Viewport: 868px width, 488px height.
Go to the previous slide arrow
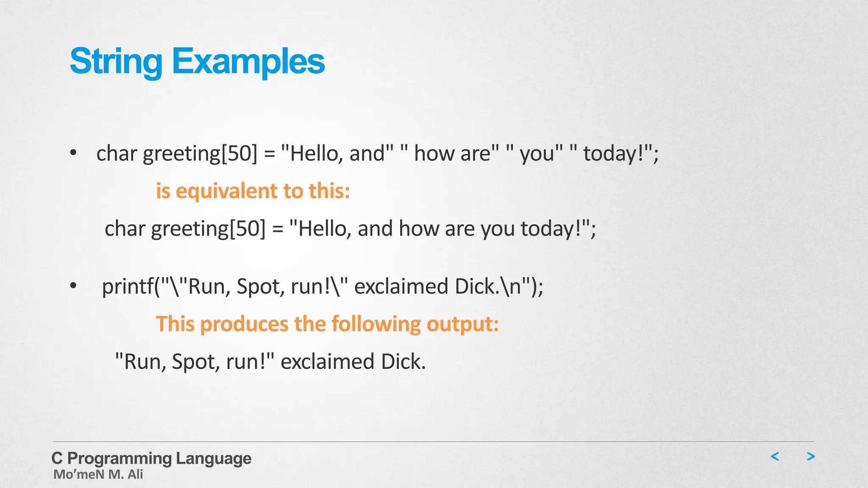[x=775, y=456]
